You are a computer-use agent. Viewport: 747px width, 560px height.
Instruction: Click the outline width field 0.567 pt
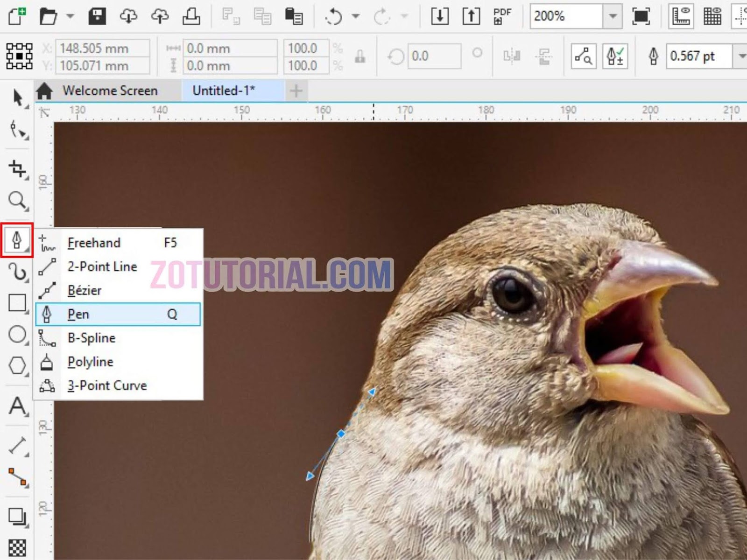(x=698, y=56)
